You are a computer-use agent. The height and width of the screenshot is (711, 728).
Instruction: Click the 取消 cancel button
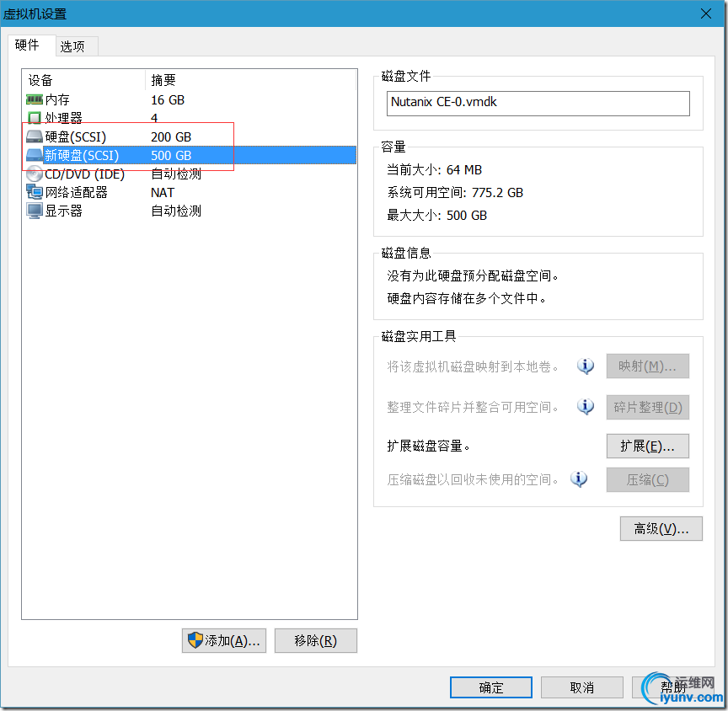pos(581,687)
